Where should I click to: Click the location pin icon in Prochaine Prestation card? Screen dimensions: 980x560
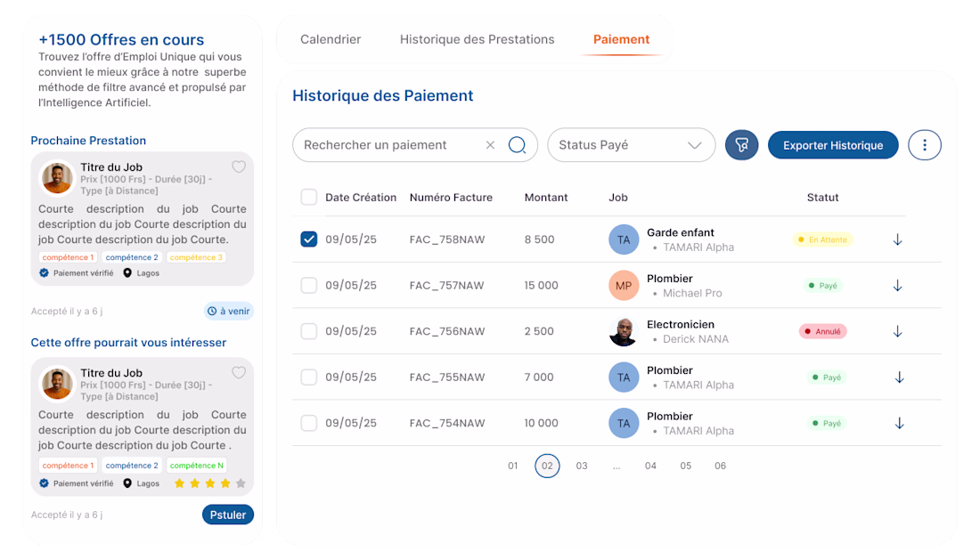(127, 272)
